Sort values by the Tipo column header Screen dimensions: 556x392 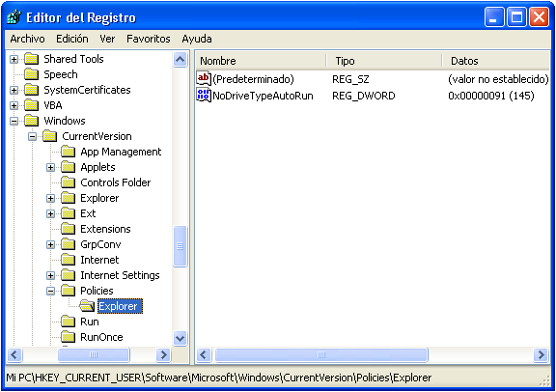pos(384,61)
